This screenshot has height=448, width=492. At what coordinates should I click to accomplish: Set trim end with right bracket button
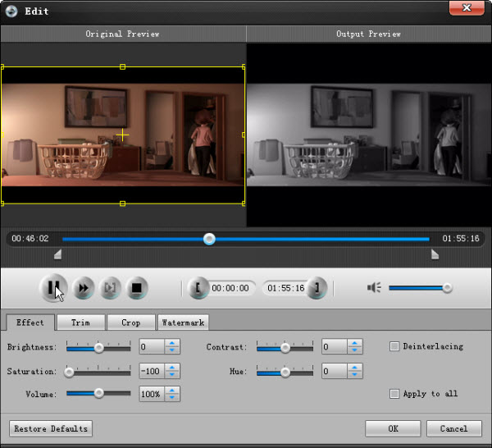pos(318,288)
